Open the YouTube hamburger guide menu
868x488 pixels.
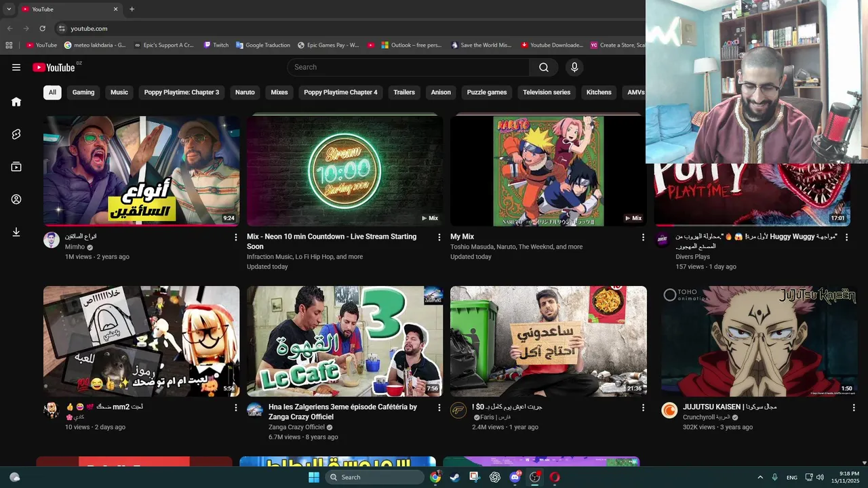click(x=16, y=67)
